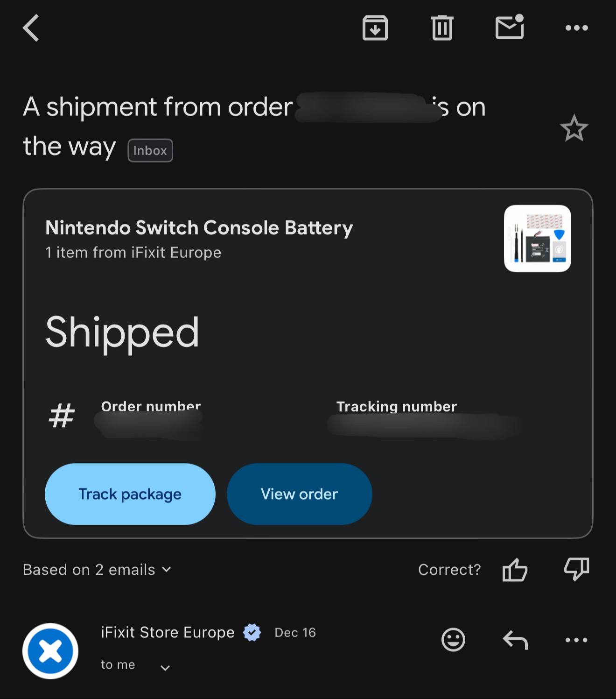
Task: Give thumbs down to the summary
Action: coord(576,570)
